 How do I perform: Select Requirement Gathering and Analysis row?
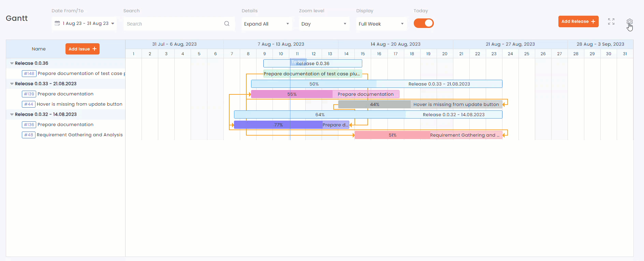click(x=79, y=135)
